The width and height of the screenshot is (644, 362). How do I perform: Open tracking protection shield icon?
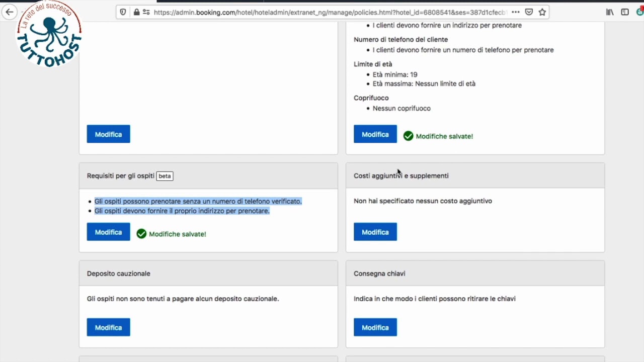coord(123,12)
